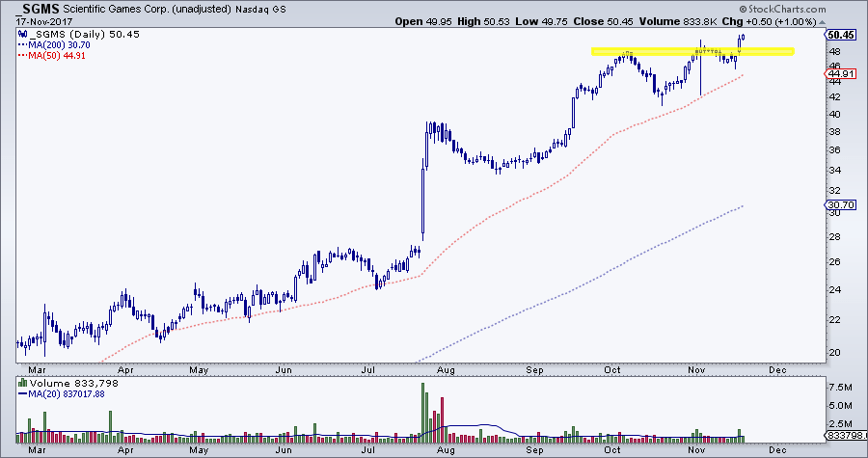Image resolution: width=868 pixels, height=458 pixels.
Task: Click the 50.45 current price axis tag
Action: click(841, 34)
